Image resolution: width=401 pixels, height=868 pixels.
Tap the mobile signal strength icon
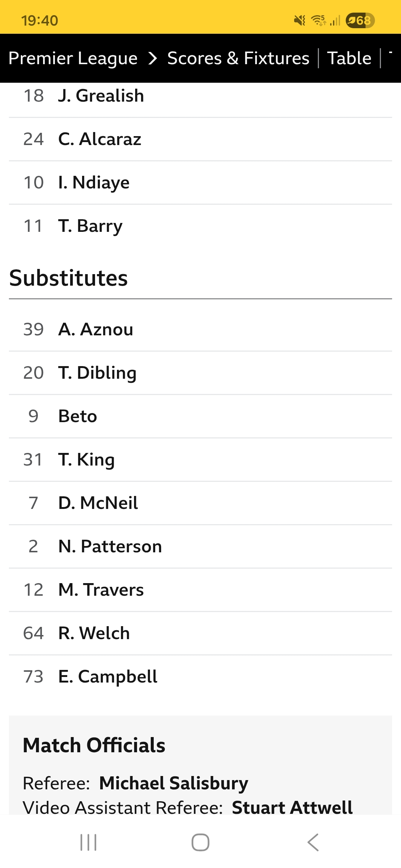[x=335, y=20]
